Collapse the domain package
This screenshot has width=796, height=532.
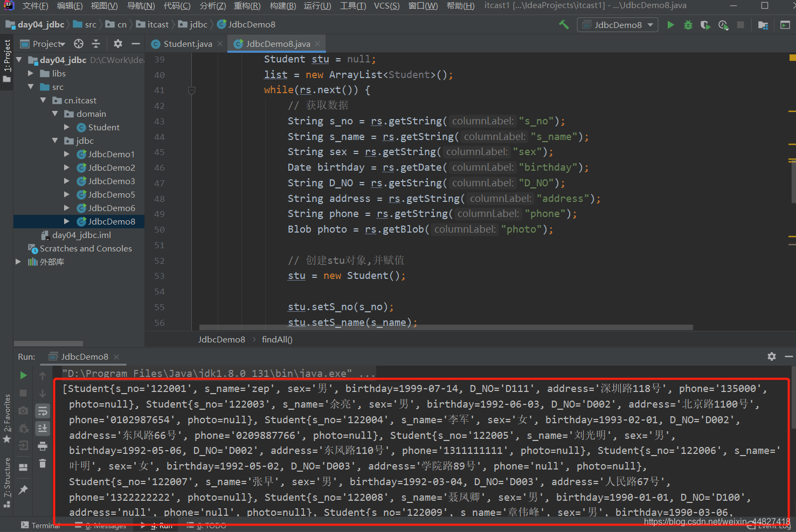click(55, 114)
